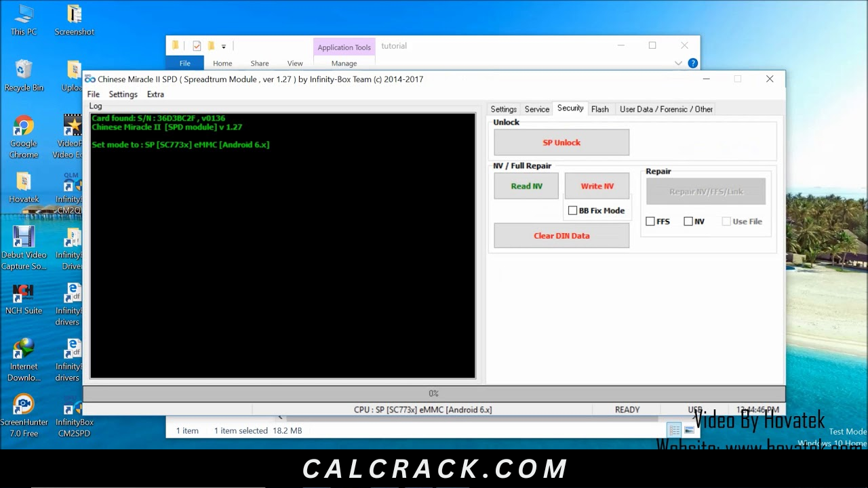Toggle the Use File checkbox
Image resolution: width=868 pixels, height=488 pixels.
coord(726,222)
